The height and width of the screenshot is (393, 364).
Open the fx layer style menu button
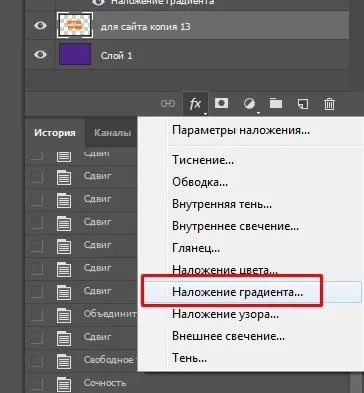[195, 104]
